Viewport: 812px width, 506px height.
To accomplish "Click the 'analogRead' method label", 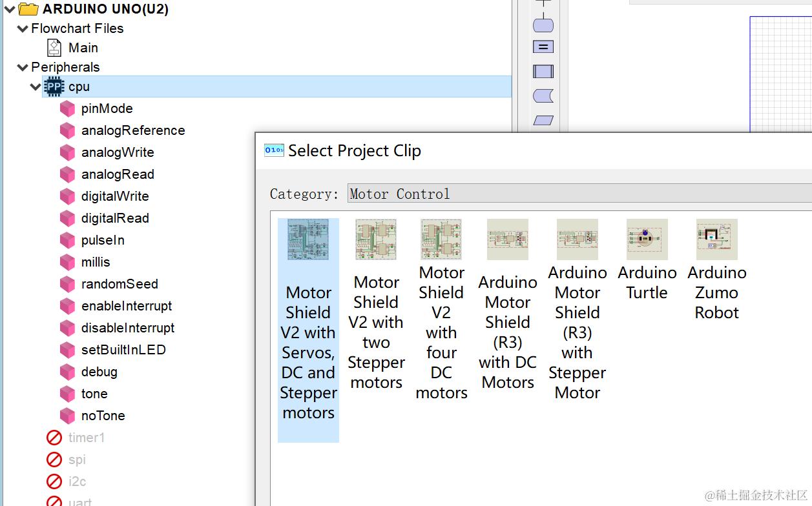I will tap(118, 174).
